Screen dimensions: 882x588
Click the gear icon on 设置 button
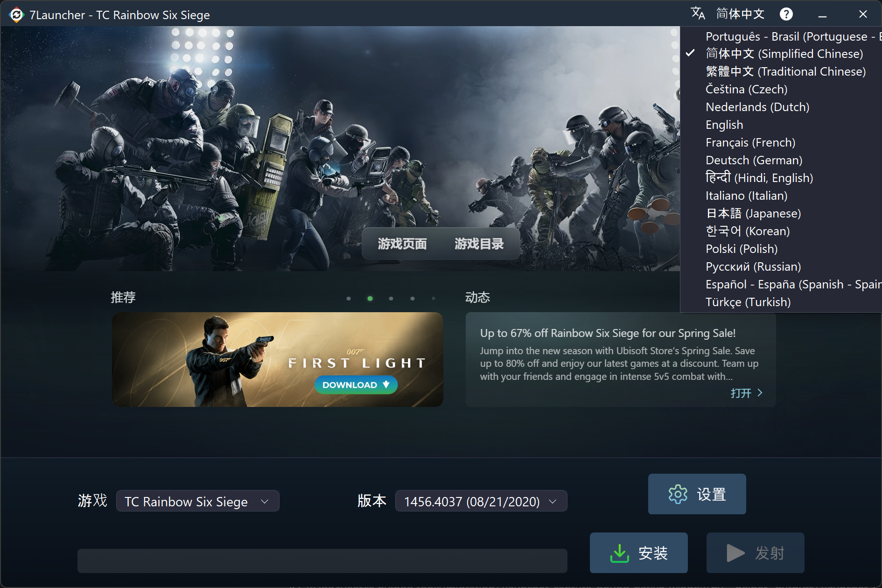tap(678, 494)
